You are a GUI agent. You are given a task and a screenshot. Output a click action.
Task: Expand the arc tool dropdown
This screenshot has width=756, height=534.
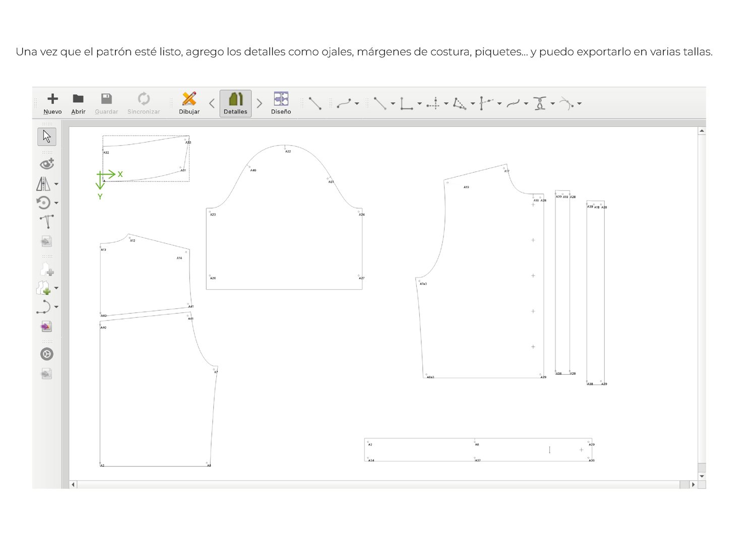point(580,104)
